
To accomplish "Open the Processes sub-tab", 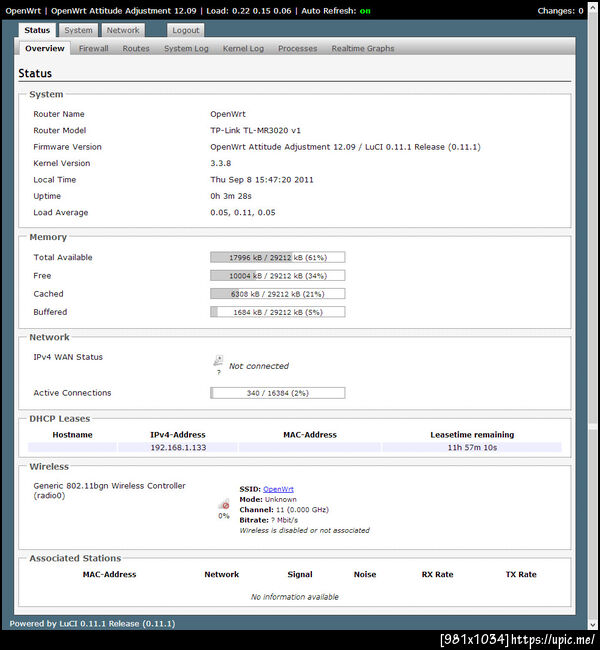I will tap(298, 49).
